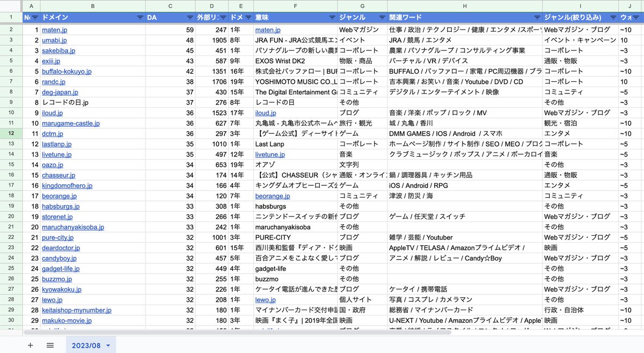Click cell 総務省 / マイナンバーカード
Screen dimensions: 644x353
(465, 311)
